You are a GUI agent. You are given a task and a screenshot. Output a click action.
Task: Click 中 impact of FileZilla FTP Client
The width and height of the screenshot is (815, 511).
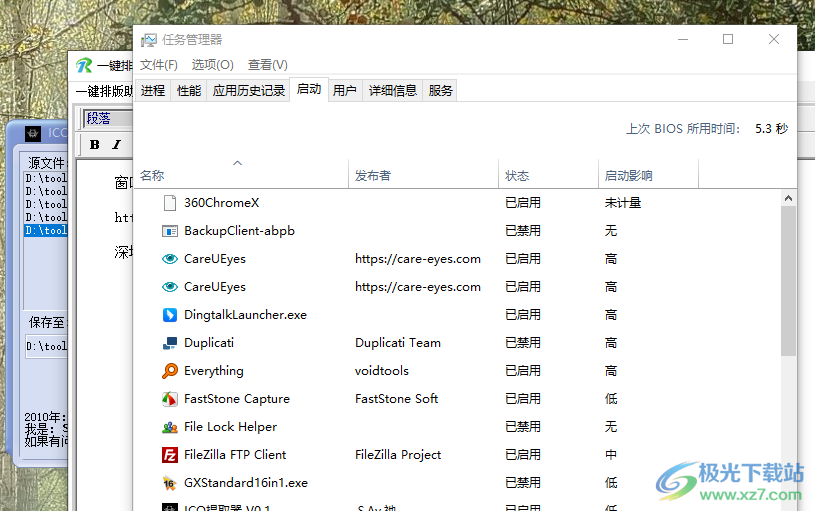click(x=611, y=455)
